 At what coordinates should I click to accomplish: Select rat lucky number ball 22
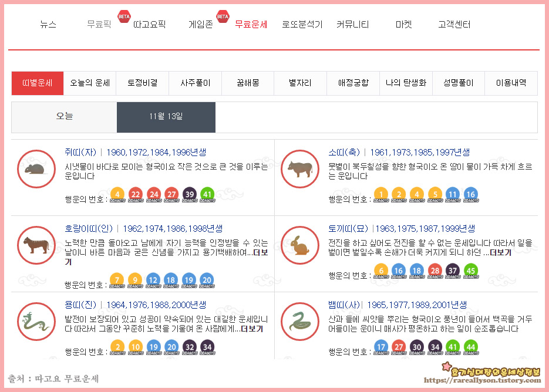pyautogui.click(x=136, y=195)
